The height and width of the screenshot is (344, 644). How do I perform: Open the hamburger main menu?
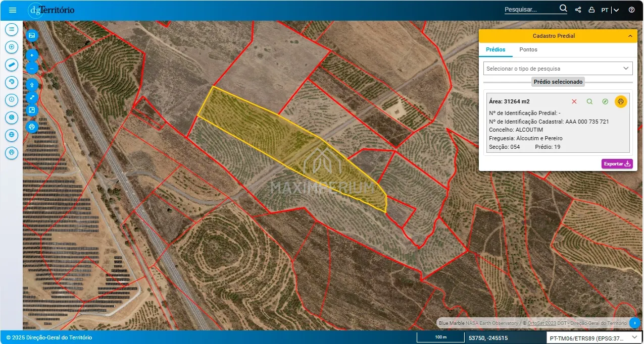click(x=13, y=10)
